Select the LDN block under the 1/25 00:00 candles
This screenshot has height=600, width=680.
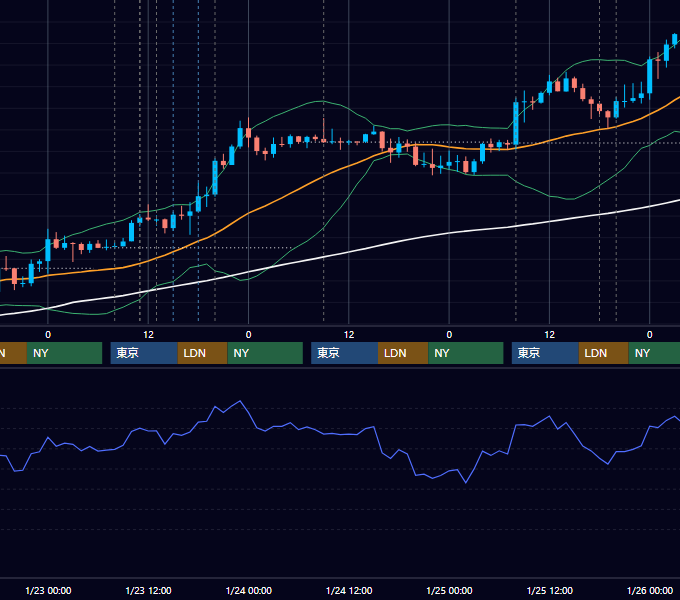pyautogui.click(x=403, y=353)
